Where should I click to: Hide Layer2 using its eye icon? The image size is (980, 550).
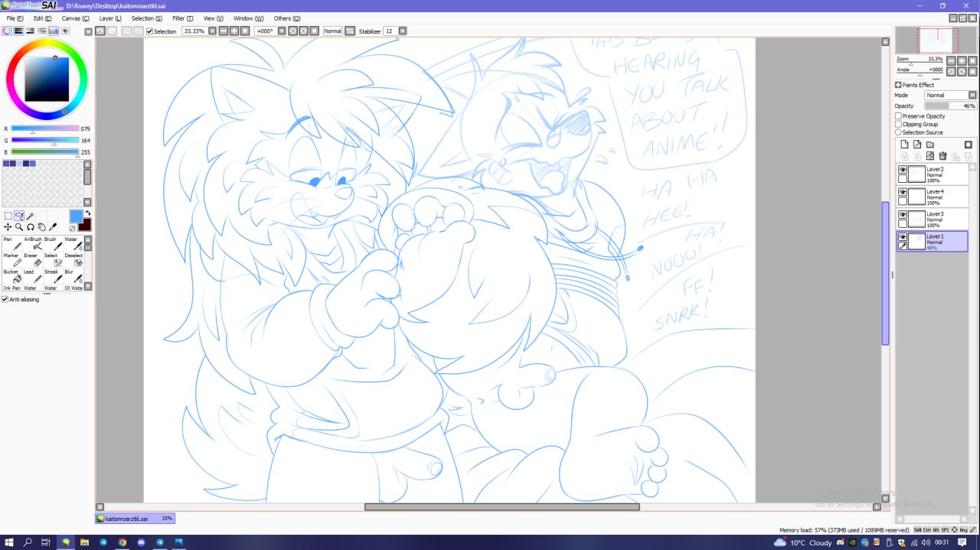[903, 170]
